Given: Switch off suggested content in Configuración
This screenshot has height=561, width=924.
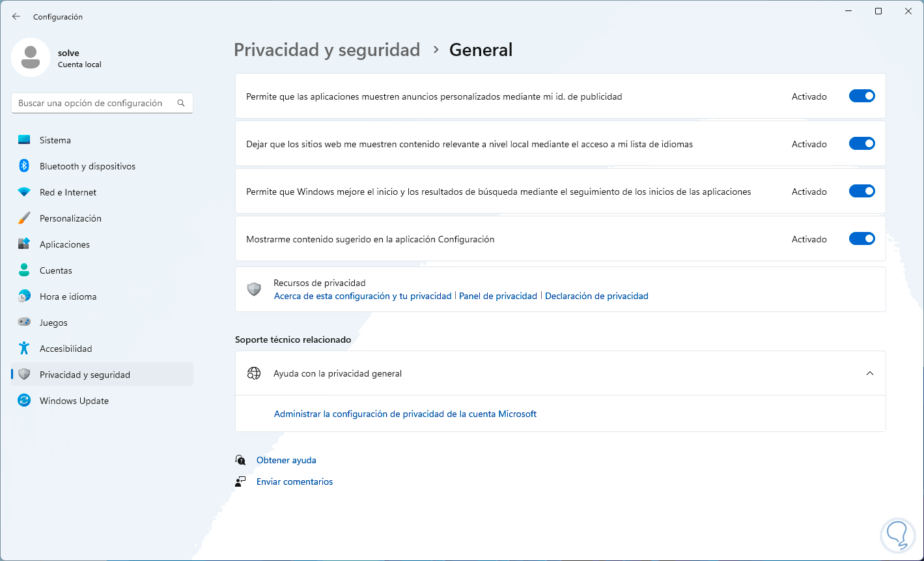Looking at the screenshot, I should tap(861, 239).
